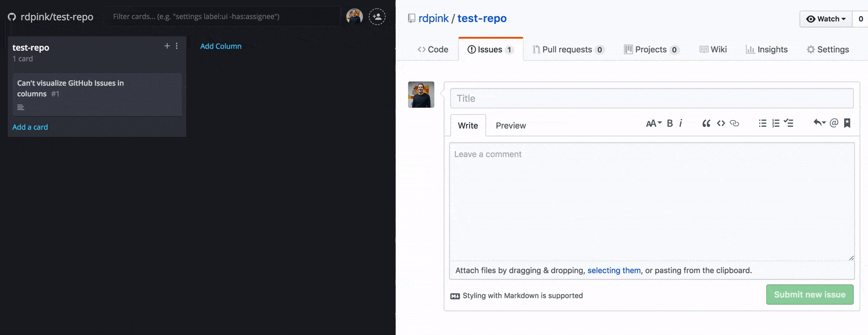Open test-repo column options menu
This screenshot has width=868, height=335.
tap(177, 46)
